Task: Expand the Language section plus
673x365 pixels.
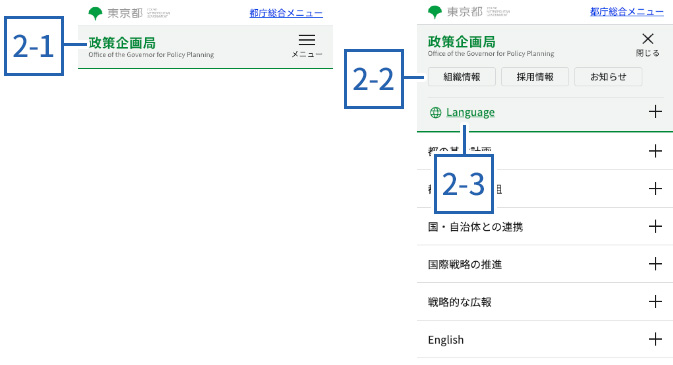Action: [655, 112]
